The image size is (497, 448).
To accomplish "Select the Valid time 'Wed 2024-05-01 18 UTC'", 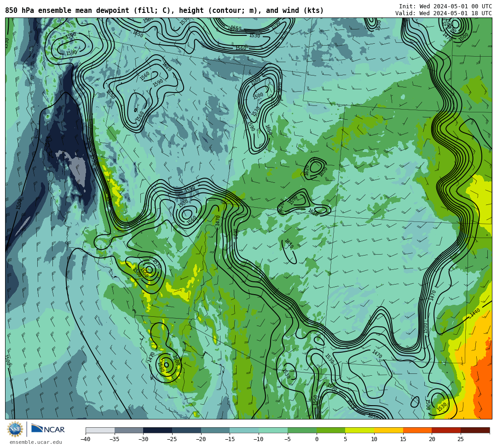I will click(456, 13).
